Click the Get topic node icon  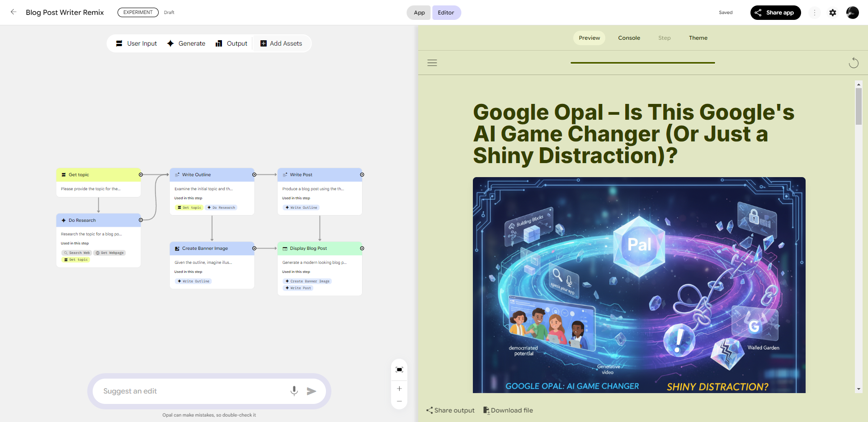pos(64,174)
